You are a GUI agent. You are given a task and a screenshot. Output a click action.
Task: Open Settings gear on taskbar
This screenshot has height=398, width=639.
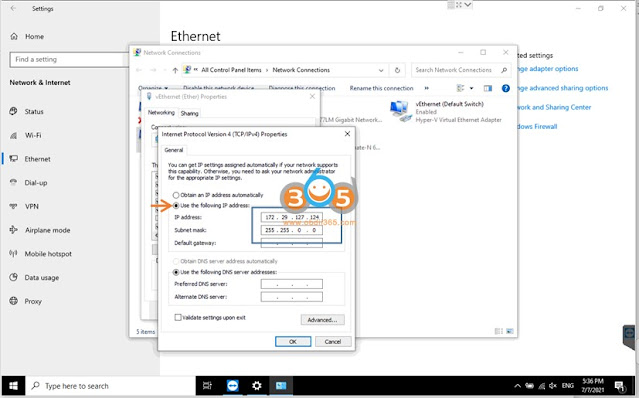click(256, 385)
